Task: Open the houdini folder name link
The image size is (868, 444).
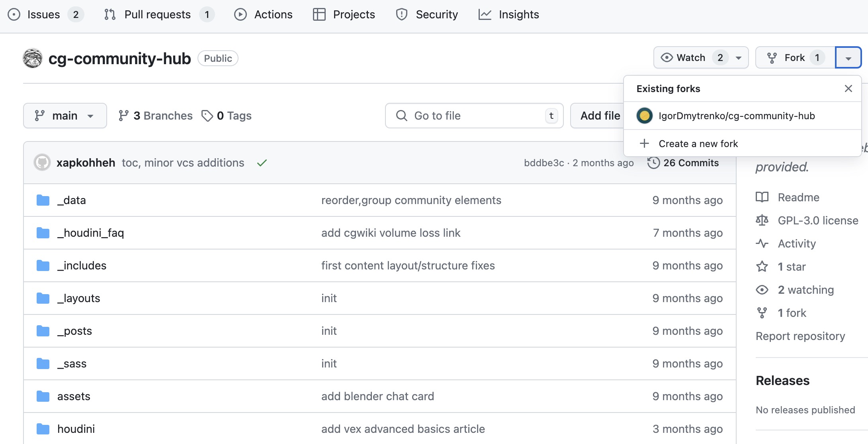Action: pos(76,429)
